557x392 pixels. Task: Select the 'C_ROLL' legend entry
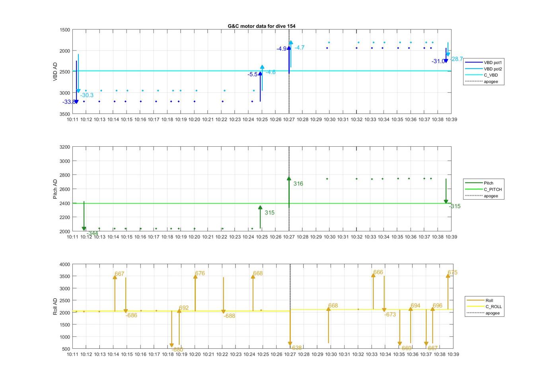point(484,307)
